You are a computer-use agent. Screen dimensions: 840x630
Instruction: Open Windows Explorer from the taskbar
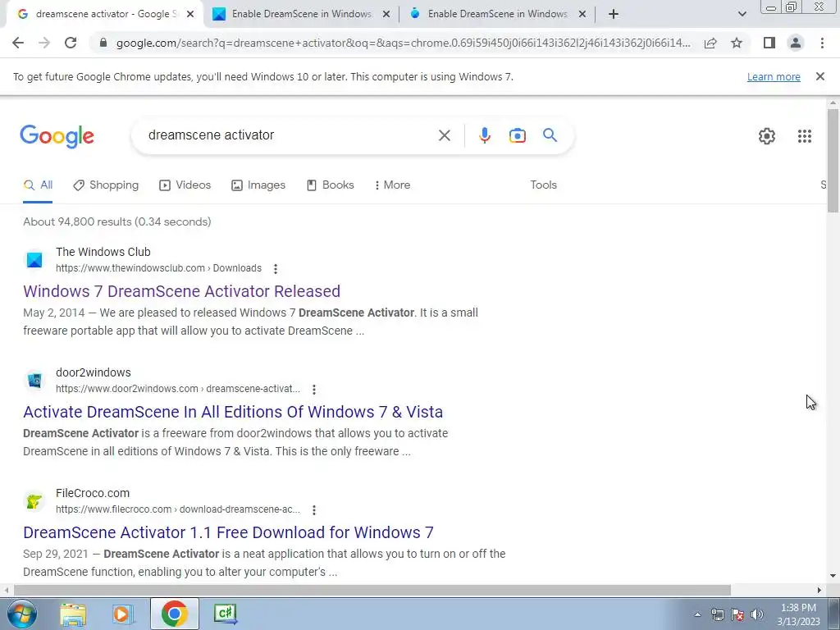pyautogui.click(x=73, y=614)
